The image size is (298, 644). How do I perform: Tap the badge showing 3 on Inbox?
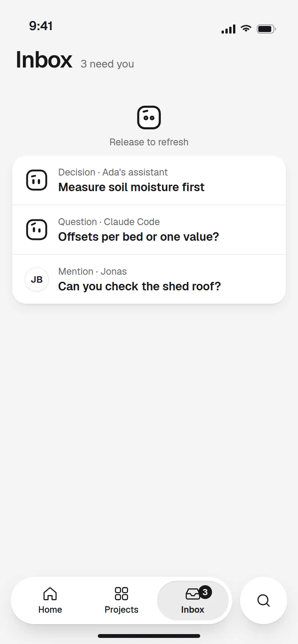tap(205, 592)
